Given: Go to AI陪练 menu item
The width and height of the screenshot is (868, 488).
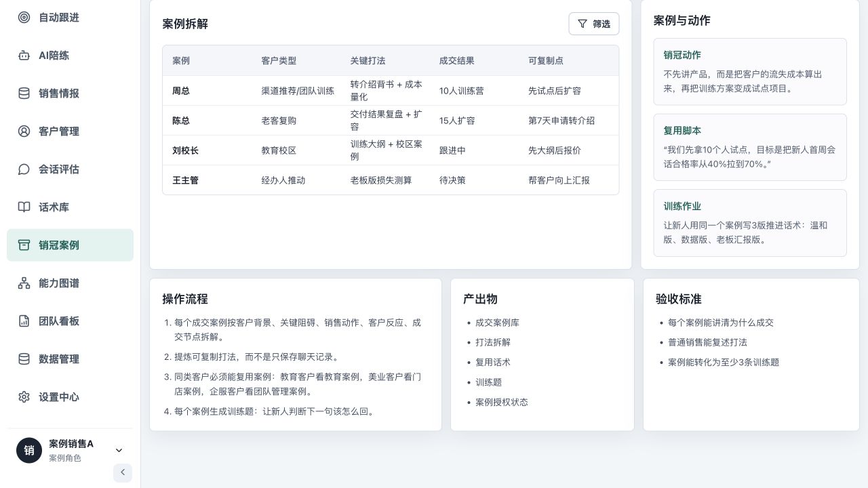Looking at the screenshot, I should [x=70, y=56].
